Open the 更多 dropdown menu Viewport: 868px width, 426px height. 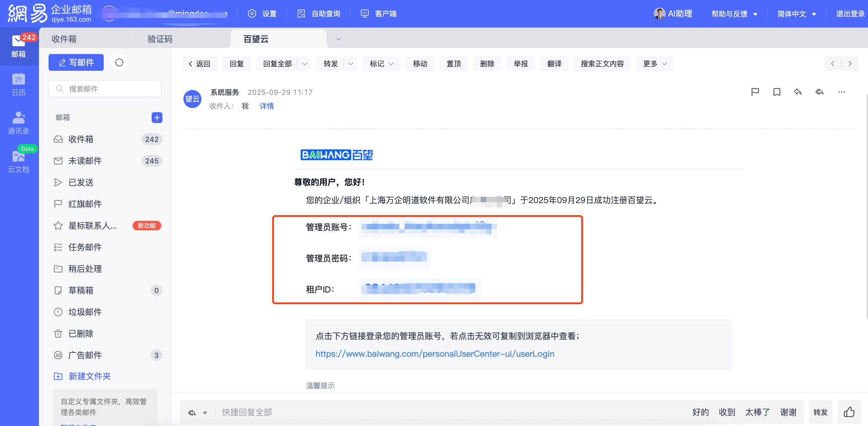(x=655, y=64)
